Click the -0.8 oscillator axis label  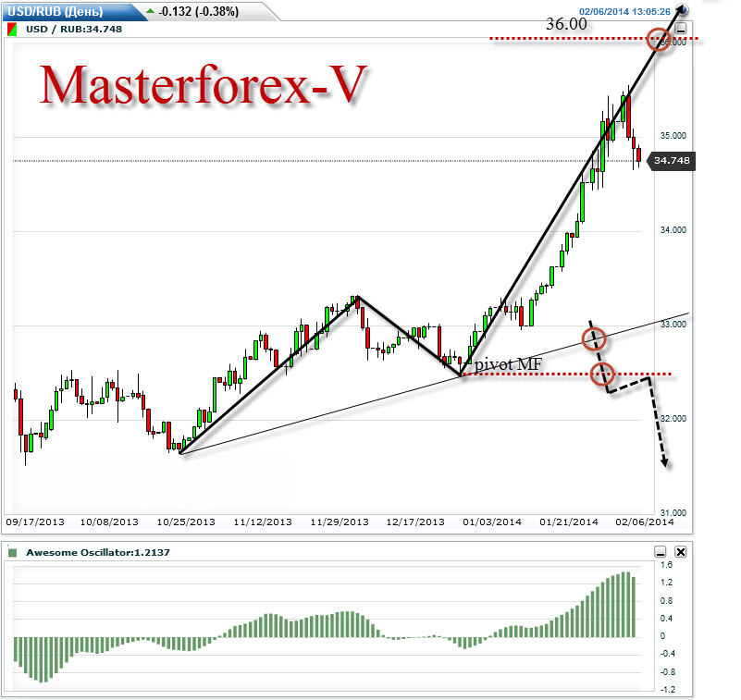[667, 671]
